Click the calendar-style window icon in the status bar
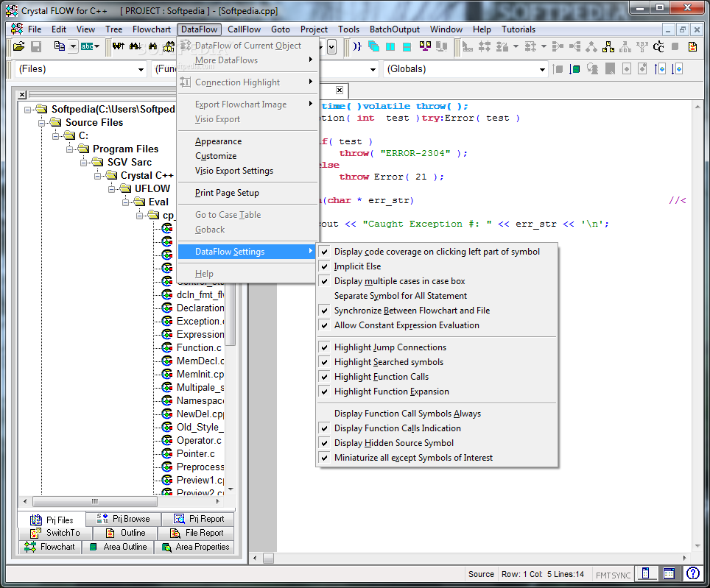The width and height of the screenshot is (710, 588). coord(669,573)
